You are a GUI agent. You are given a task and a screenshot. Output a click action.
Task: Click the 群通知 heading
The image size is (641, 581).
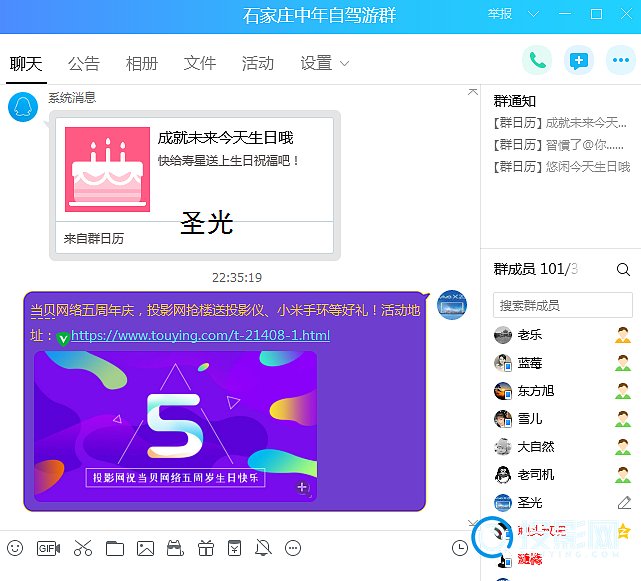point(514,101)
